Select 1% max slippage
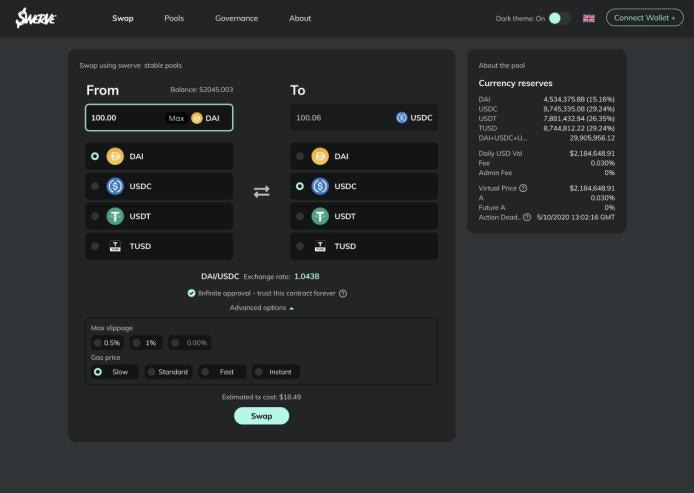 (x=146, y=343)
